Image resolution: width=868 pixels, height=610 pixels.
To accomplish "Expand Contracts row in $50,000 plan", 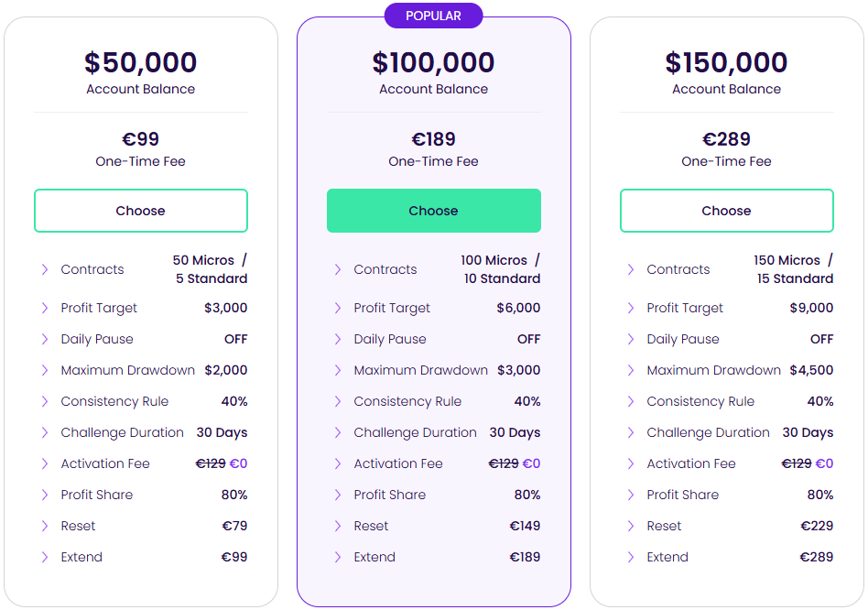I will (45, 269).
